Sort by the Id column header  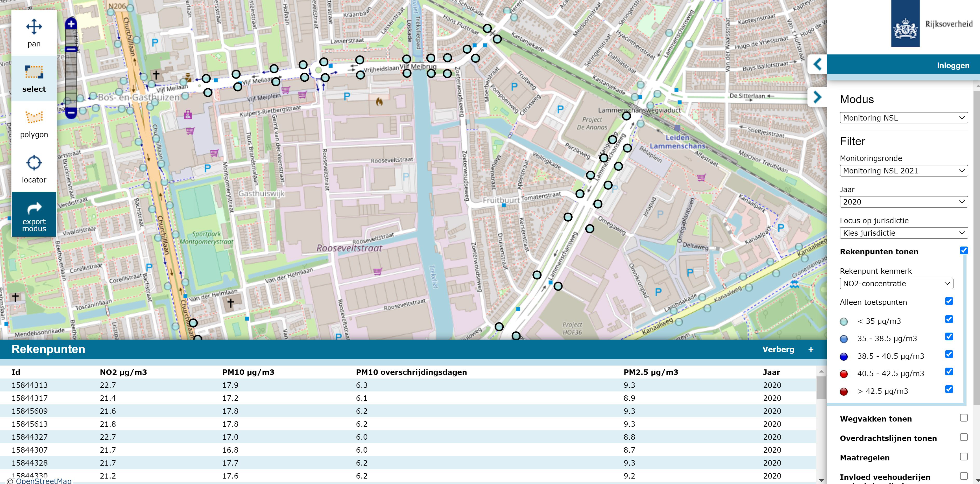pyautogui.click(x=16, y=372)
